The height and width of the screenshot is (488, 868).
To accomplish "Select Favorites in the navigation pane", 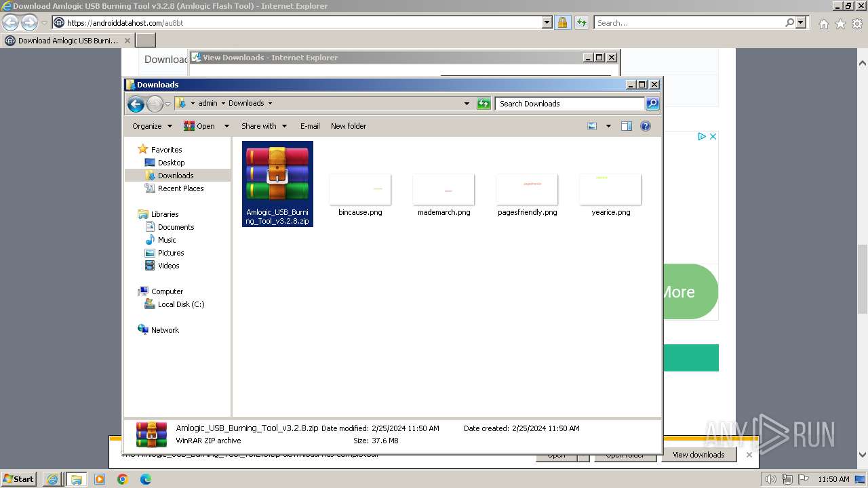I will pyautogui.click(x=166, y=150).
